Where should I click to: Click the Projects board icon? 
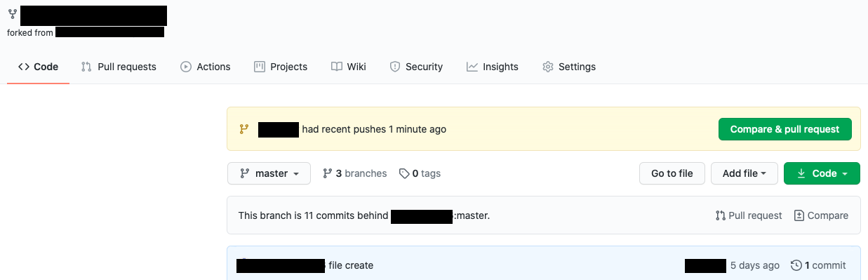point(259,67)
